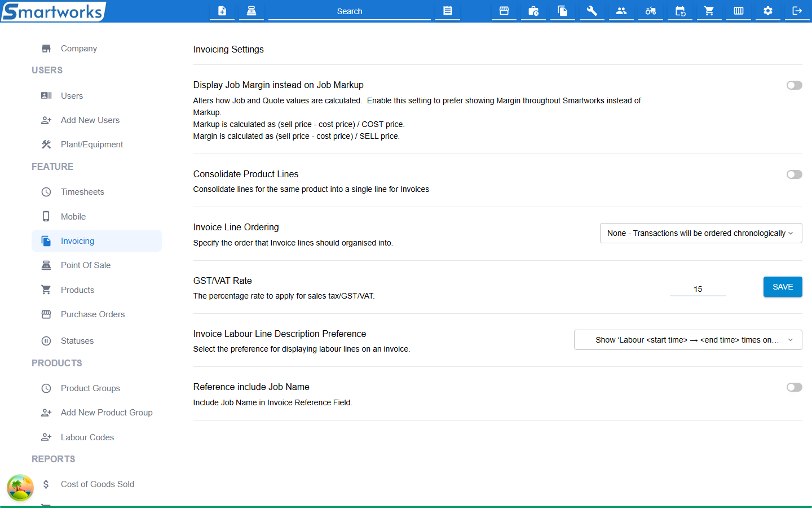Select Invoicing in the sidebar
This screenshot has width=812, height=508.
click(96, 241)
